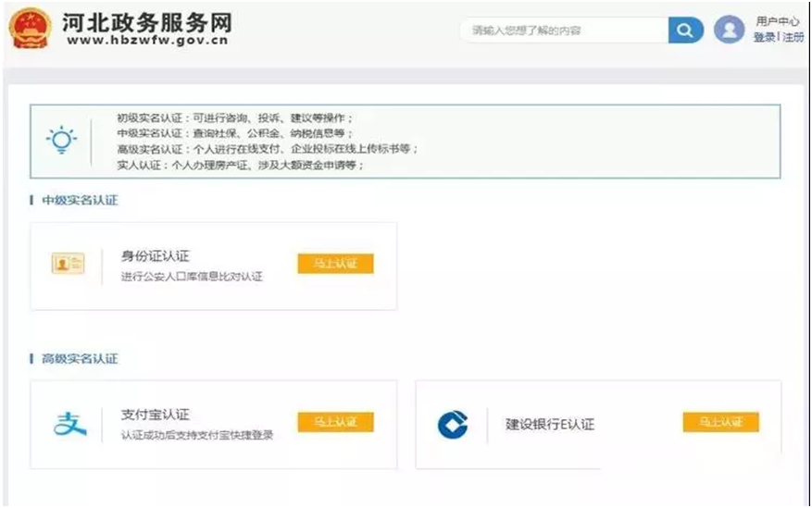The height and width of the screenshot is (508, 812).
Task: Open the 用户中心 link
Action: tap(778, 21)
